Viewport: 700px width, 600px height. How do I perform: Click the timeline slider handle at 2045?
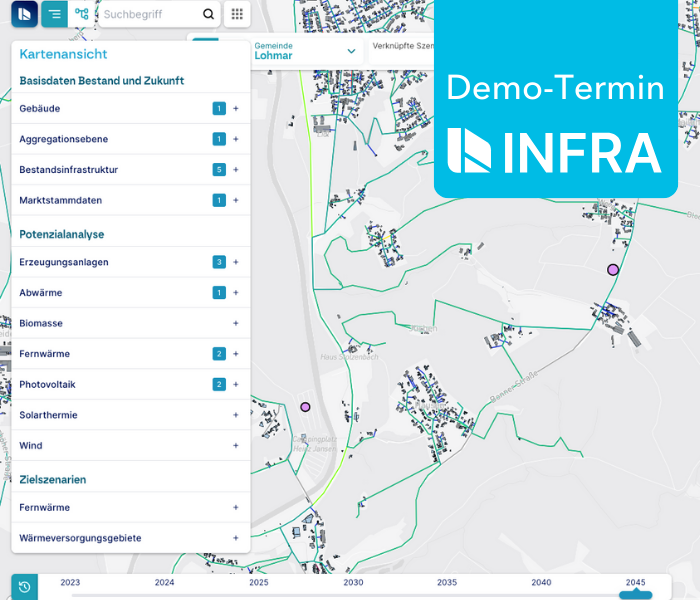(x=636, y=595)
